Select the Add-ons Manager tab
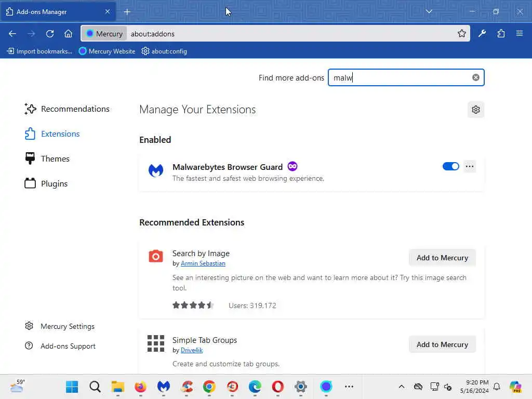The width and height of the screenshot is (532, 399). click(x=58, y=11)
